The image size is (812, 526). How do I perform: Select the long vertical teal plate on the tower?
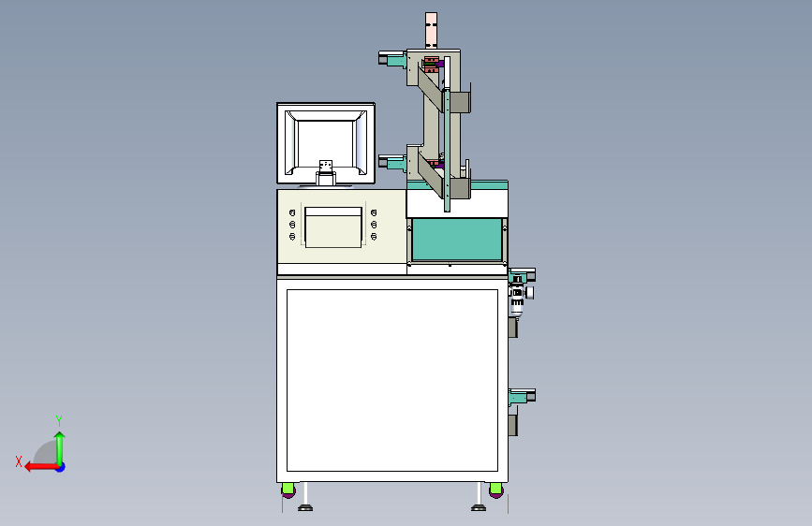(x=447, y=150)
